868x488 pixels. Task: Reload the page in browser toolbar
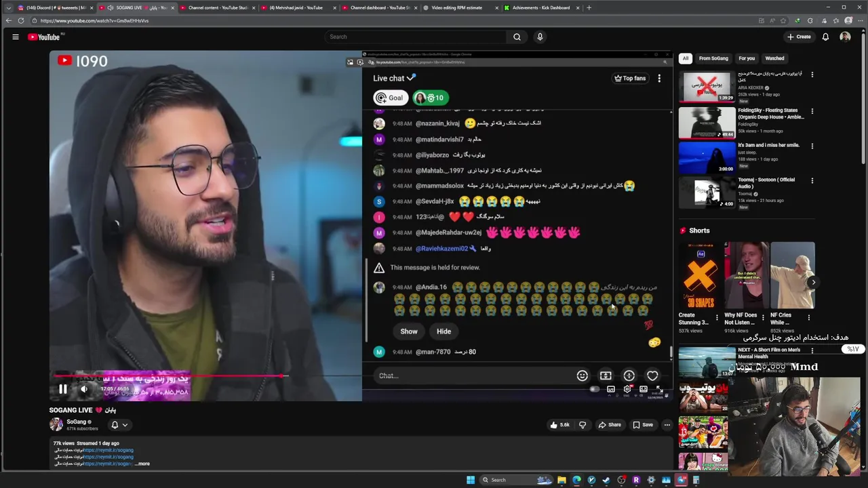click(x=21, y=21)
